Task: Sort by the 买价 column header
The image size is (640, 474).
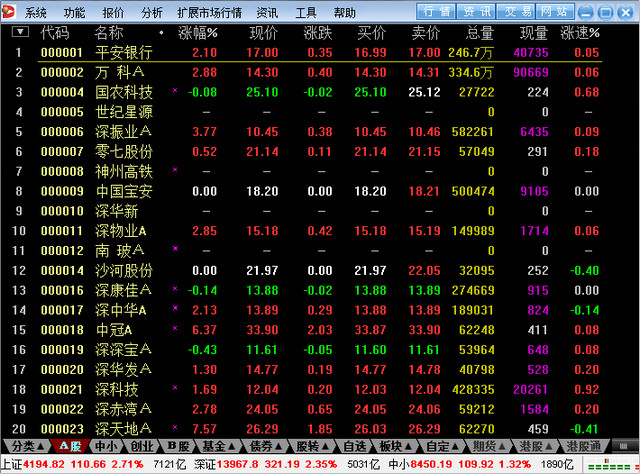Action: (x=371, y=33)
